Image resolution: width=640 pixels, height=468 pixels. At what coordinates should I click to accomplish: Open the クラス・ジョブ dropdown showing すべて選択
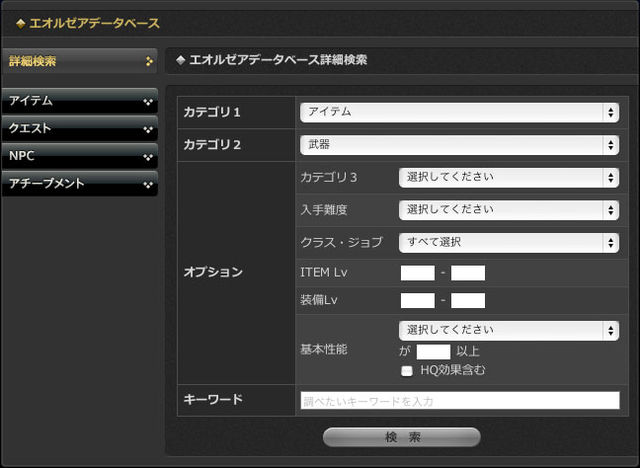tap(509, 243)
